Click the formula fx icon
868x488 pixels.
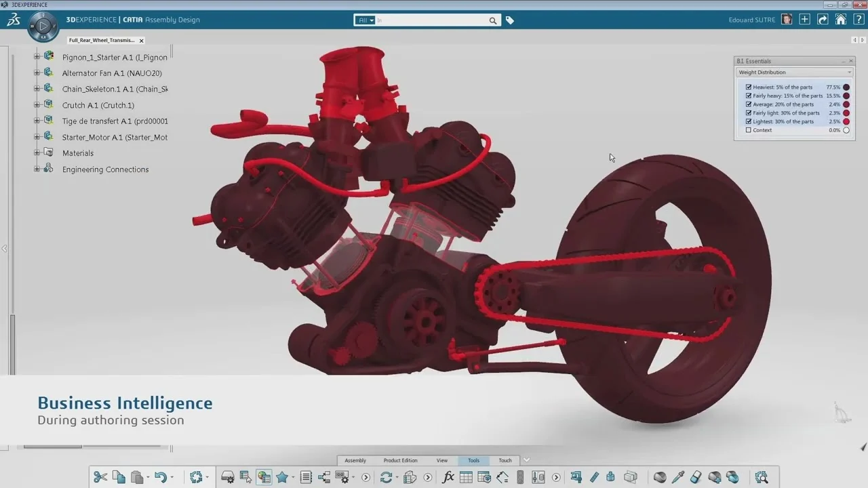pyautogui.click(x=448, y=477)
